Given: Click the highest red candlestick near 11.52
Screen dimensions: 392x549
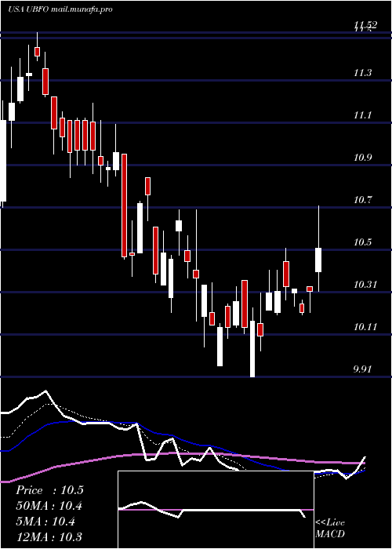Looking at the screenshot, I should 37,52.
